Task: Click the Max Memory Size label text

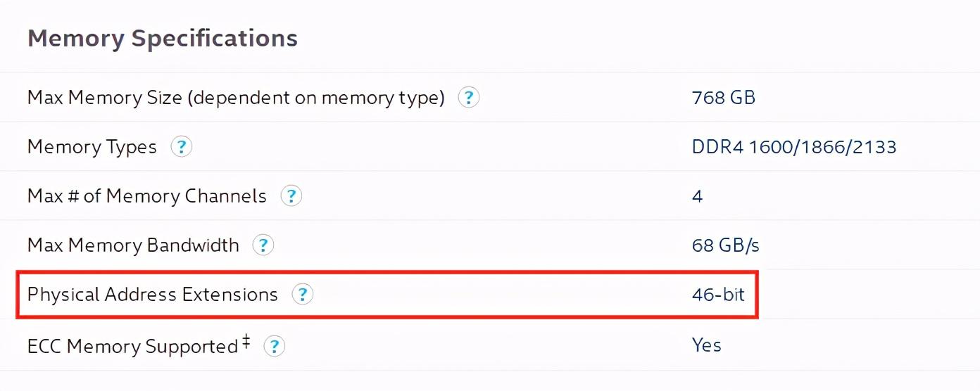Action: [x=236, y=98]
